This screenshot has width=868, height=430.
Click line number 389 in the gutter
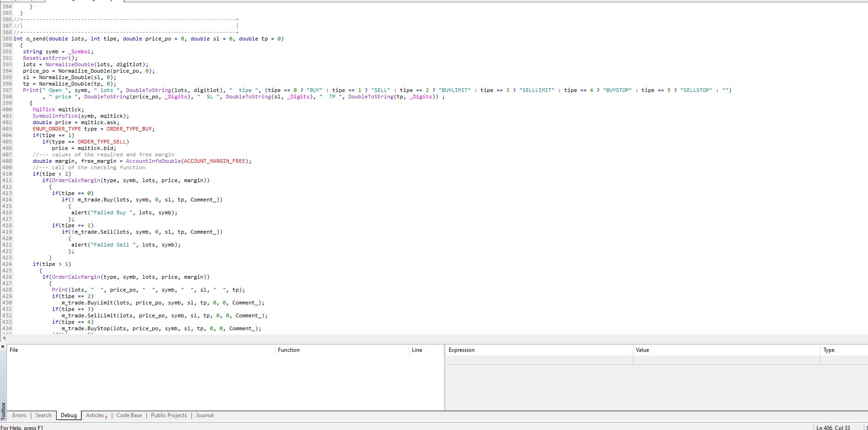pyautogui.click(x=7, y=39)
